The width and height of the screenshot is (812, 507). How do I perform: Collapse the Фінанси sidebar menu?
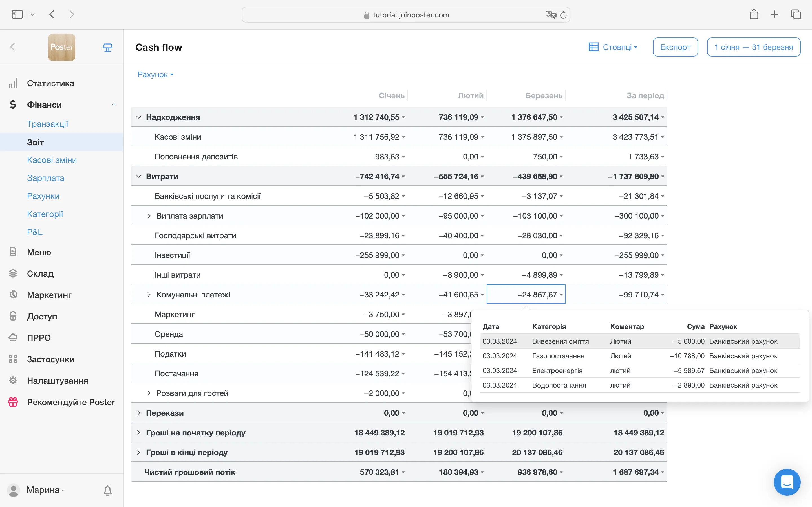(114, 104)
